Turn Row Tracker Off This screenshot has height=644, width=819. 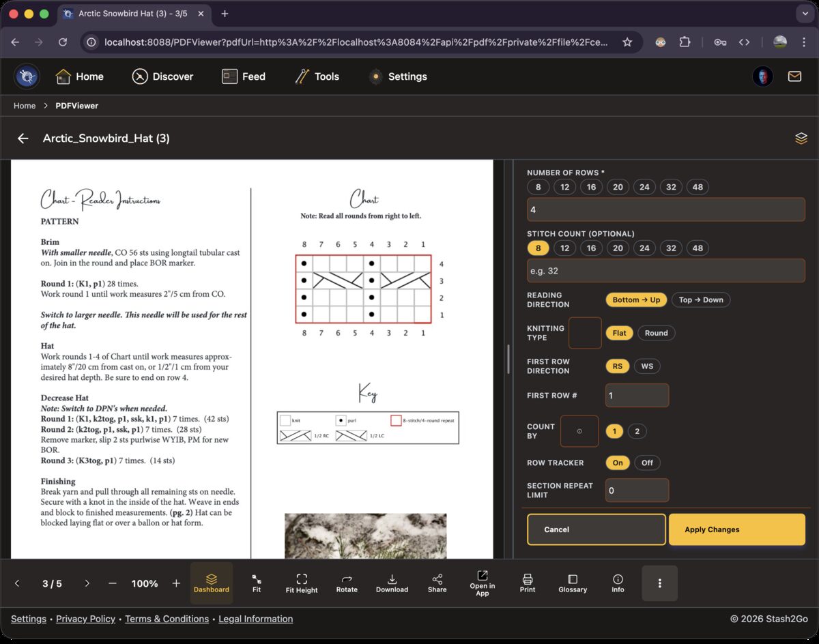(x=647, y=463)
